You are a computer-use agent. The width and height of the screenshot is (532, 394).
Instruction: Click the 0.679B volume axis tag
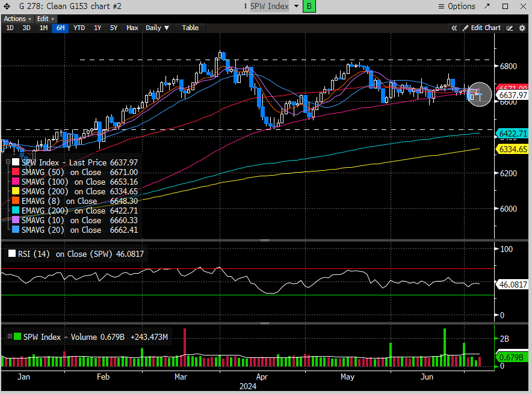click(x=513, y=357)
